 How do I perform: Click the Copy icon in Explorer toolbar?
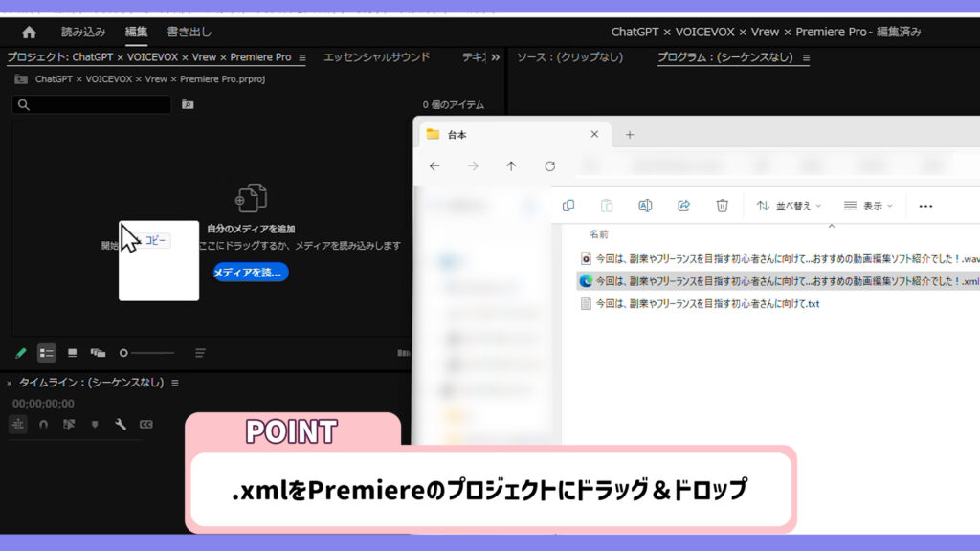coord(568,206)
